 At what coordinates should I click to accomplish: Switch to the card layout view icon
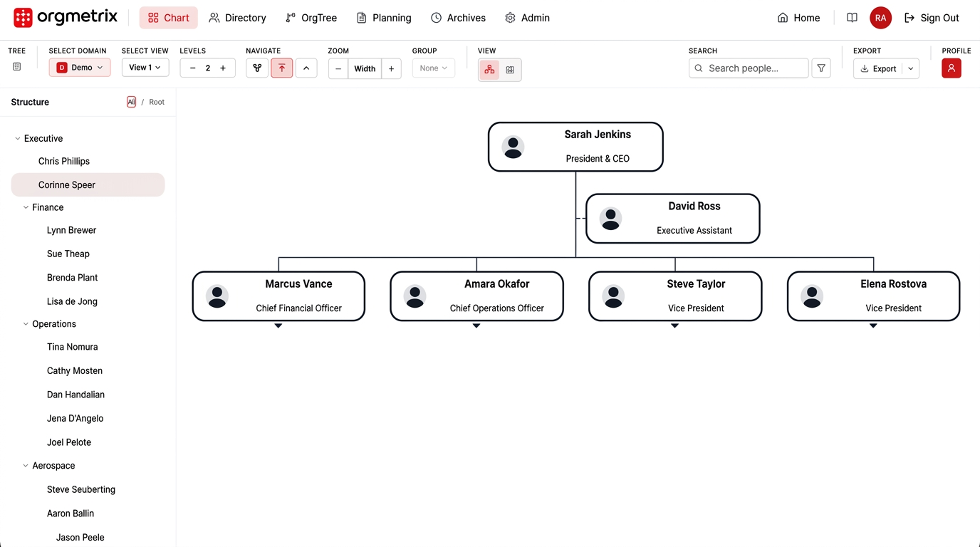510,70
